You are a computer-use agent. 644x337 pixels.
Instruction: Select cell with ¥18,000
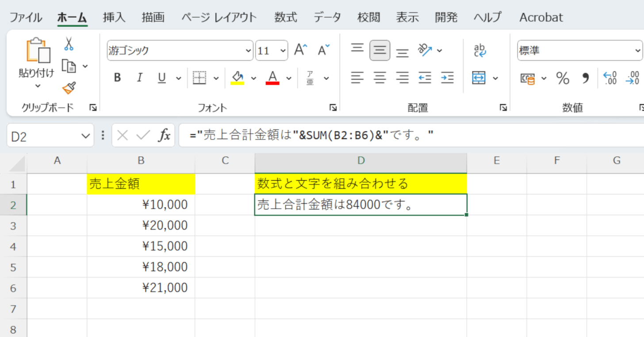[x=141, y=267]
